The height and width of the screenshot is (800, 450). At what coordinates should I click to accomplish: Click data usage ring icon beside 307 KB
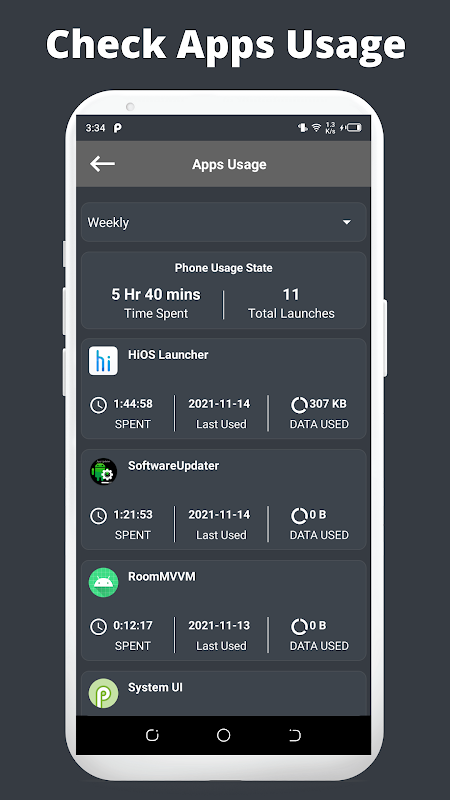pos(299,405)
